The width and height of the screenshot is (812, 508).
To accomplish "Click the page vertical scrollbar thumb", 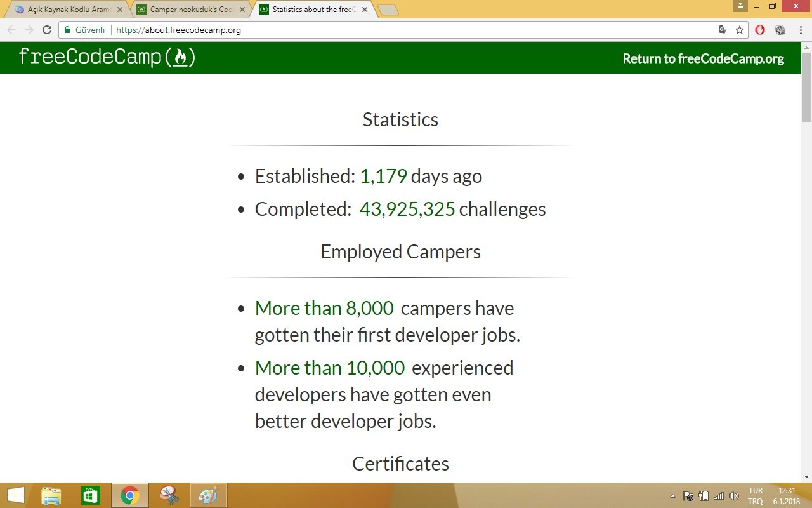I will [x=806, y=87].
